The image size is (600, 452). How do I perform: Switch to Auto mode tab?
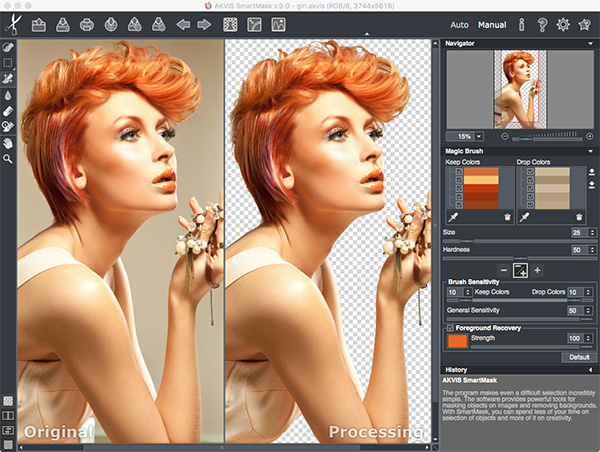[x=459, y=24]
